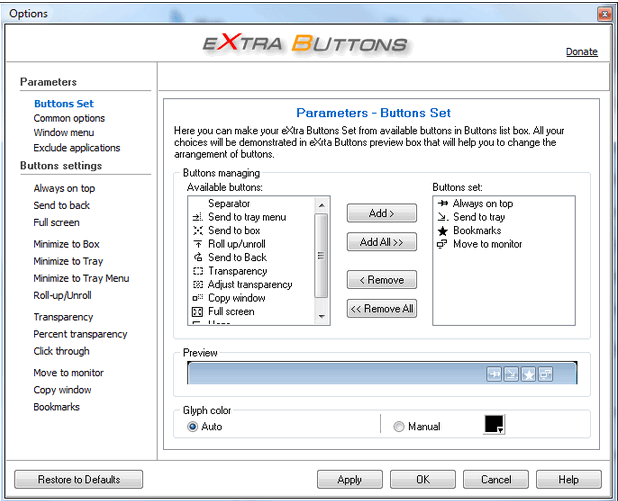Open the Help button
Image resolution: width=618 pixels, height=501 pixels.
pyautogui.click(x=569, y=479)
